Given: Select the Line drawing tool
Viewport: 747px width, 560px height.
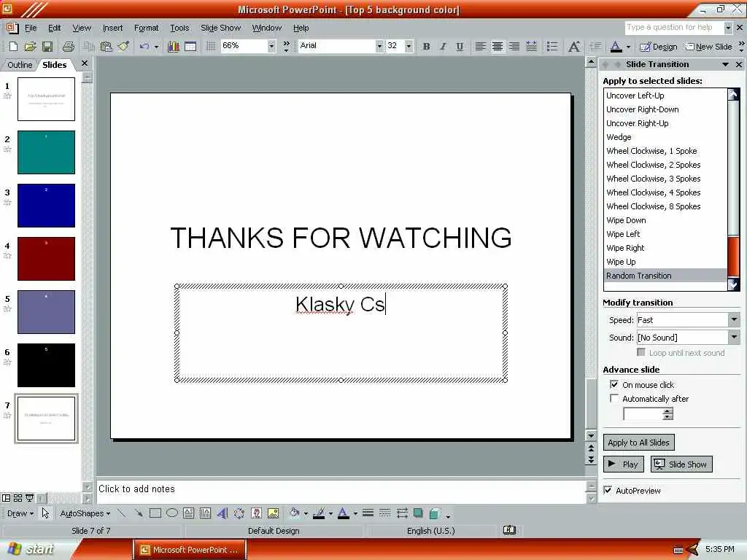Looking at the screenshot, I should click(x=122, y=513).
